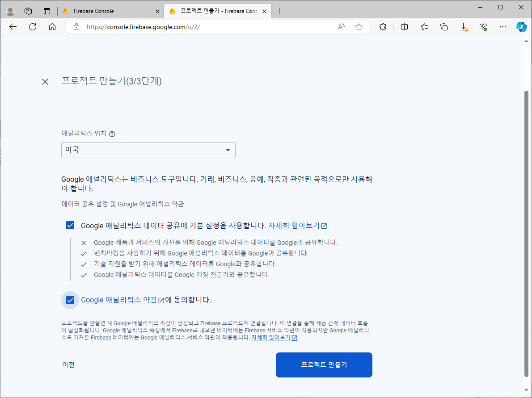
Task: Close the project creation wizard with the X
Action: coord(45,82)
